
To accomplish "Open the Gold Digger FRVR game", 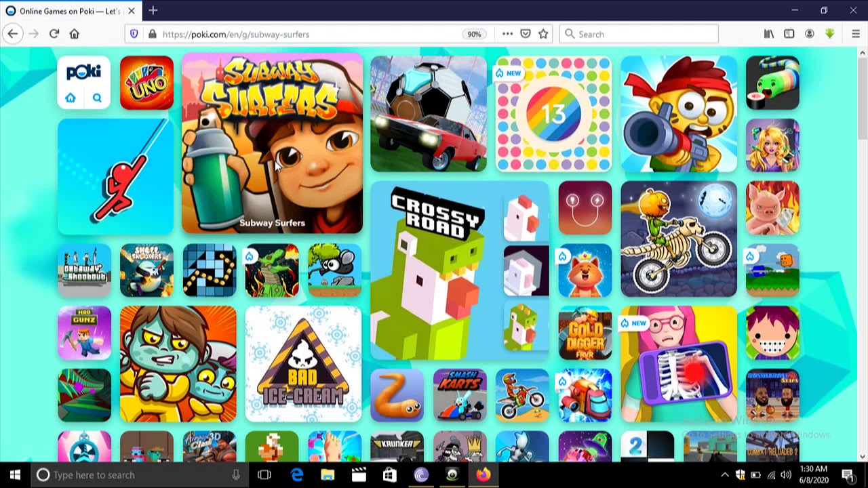I will (585, 333).
